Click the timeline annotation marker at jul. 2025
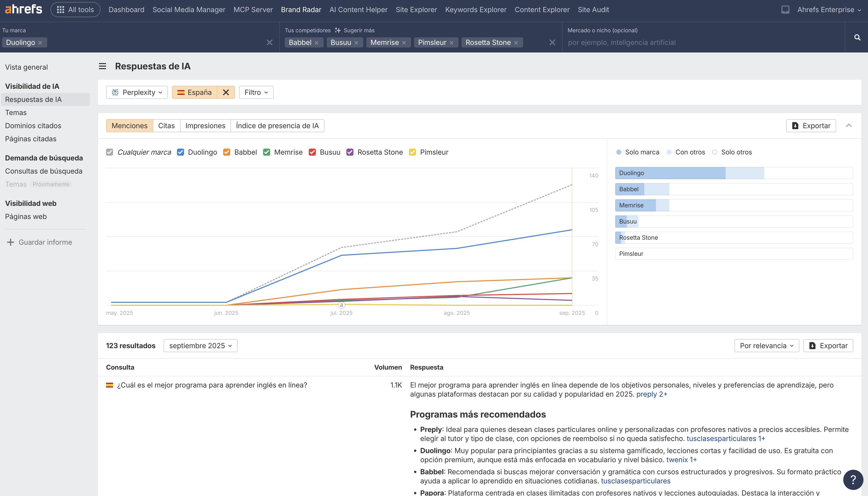 click(x=342, y=305)
